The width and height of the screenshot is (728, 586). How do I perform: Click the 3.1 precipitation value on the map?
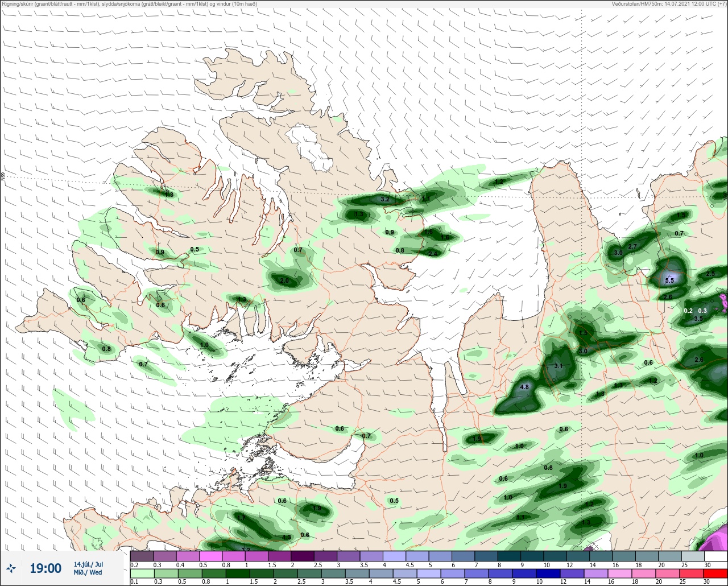558,366
